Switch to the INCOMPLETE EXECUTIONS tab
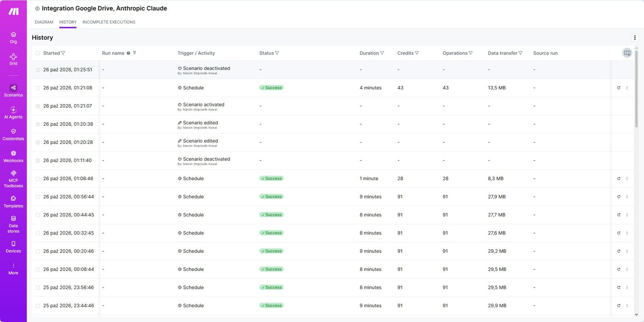The image size is (644, 322). [109, 22]
